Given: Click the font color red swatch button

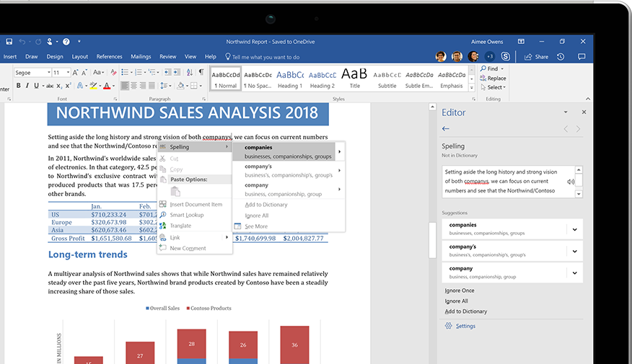Looking at the screenshot, I should point(107,86).
